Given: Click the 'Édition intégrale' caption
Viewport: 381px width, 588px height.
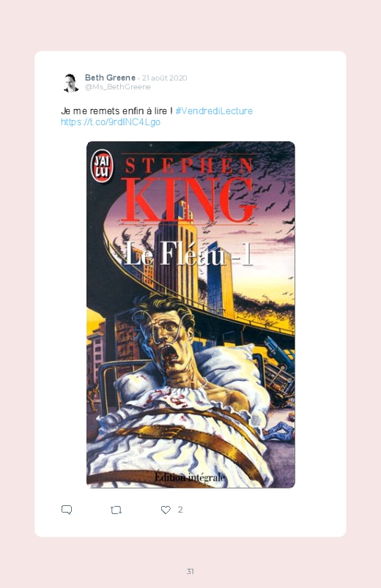Looking at the screenshot, I should pos(190,477).
